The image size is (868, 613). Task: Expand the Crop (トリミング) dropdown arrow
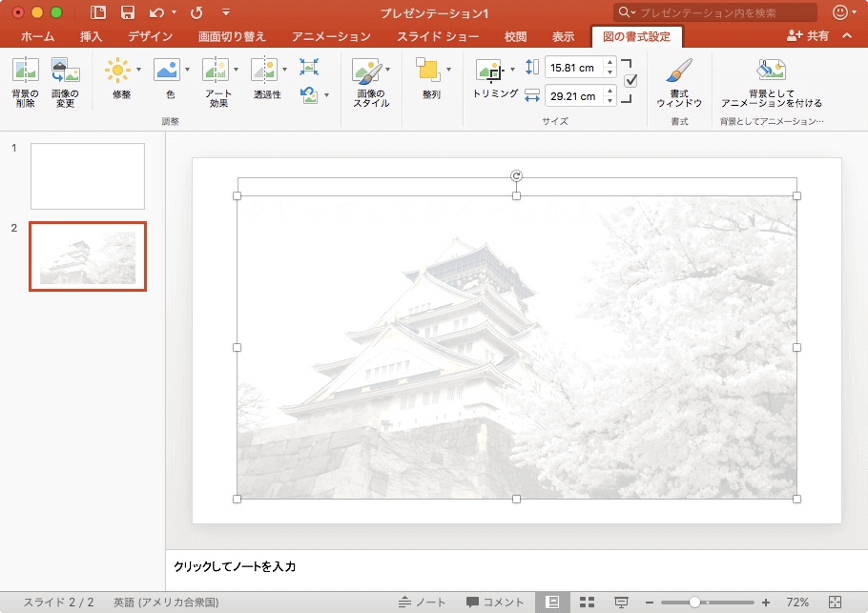pyautogui.click(x=512, y=70)
